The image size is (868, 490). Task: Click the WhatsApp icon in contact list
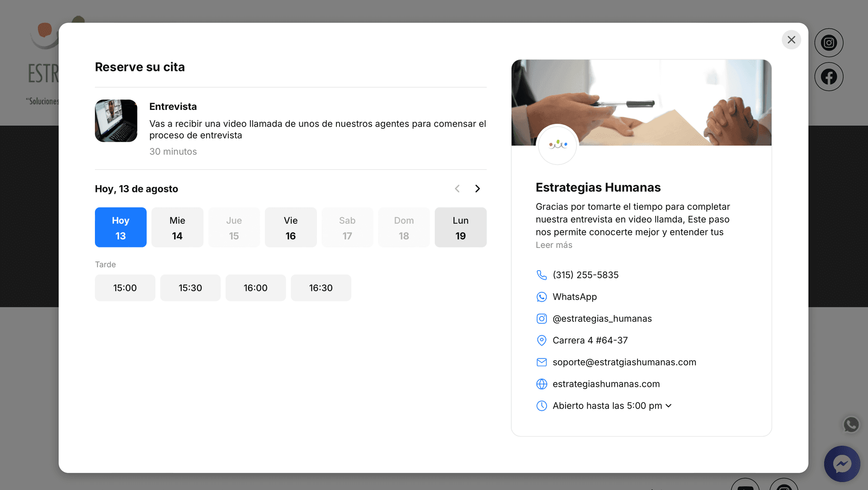pyautogui.click(x=542, y=297)
